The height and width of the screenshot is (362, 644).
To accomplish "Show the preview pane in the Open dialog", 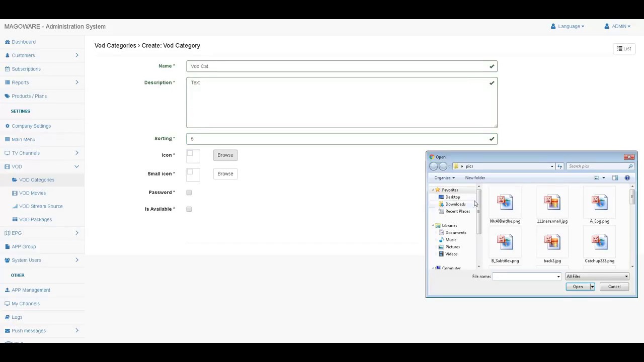I will coord(615,177).
